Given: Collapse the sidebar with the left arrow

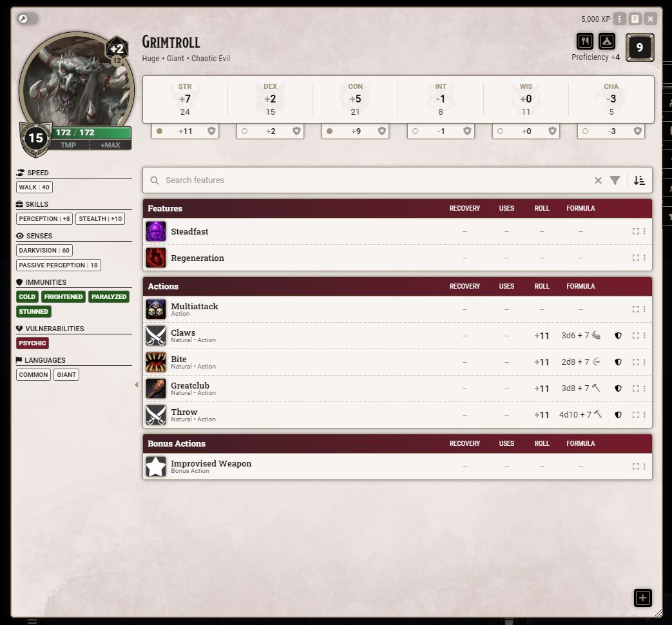Looking at the screenshot, I should click(136, 385).
